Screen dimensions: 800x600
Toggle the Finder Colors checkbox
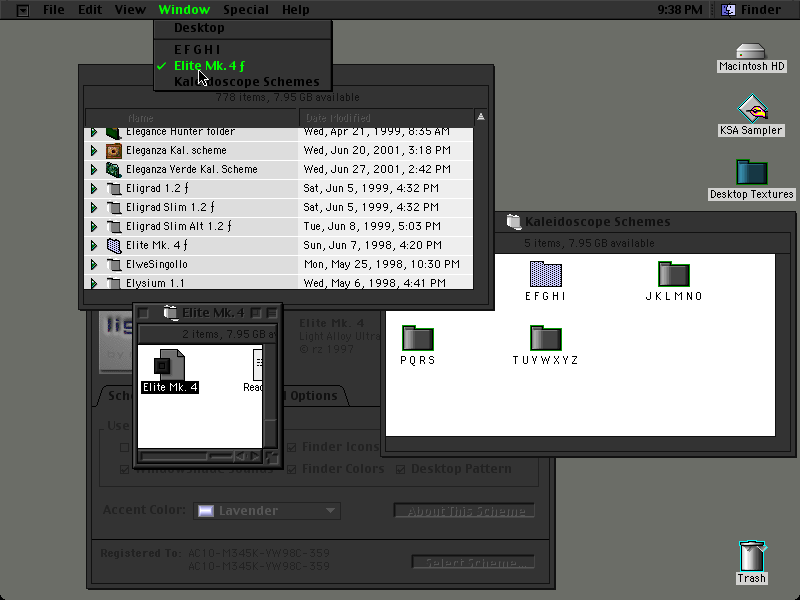click(291, 469)
